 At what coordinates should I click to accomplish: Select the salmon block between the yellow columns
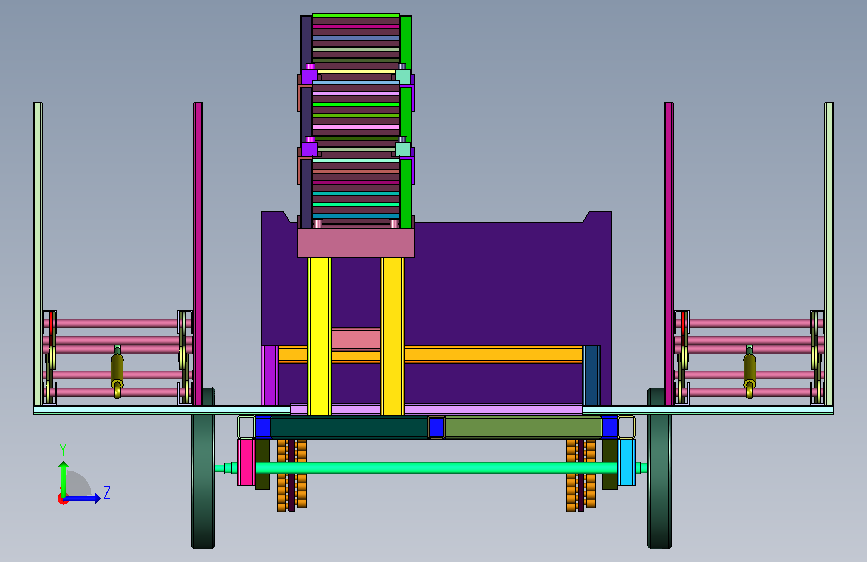[x=356, y=339]
